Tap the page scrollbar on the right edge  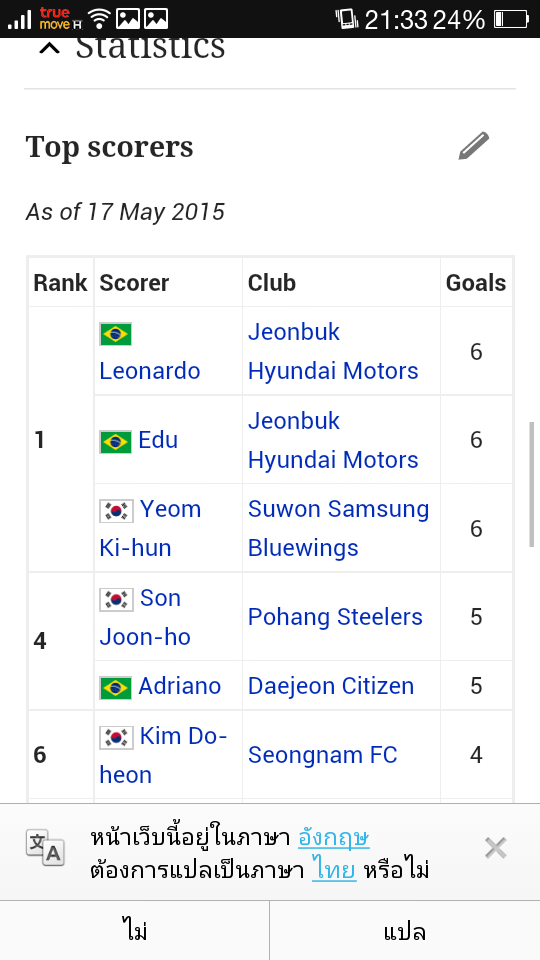[x=531, y=484]
